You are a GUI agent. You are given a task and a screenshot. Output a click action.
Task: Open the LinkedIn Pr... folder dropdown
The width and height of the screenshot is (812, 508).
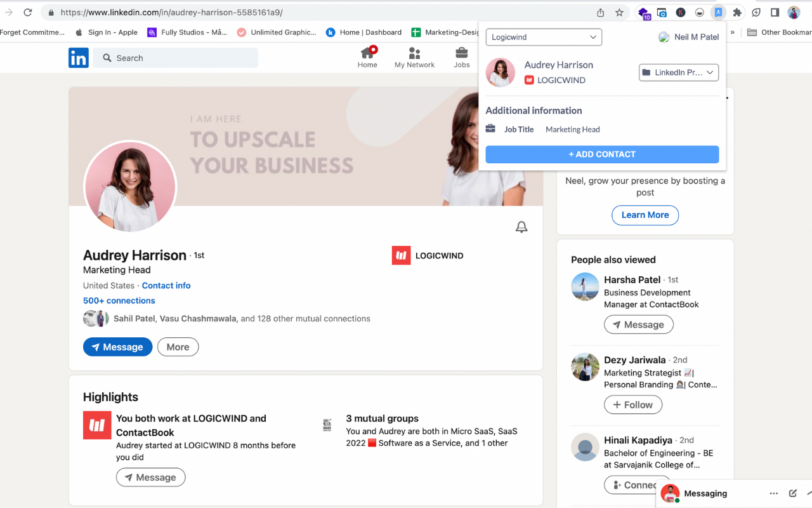coord(679,72)
